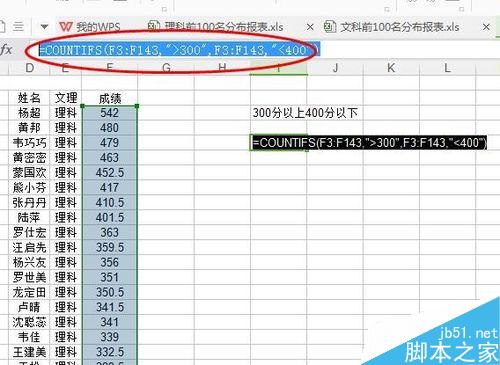Click the file icon on 理科前100名分布报表.xls tab
The height and width of the screenshot is (365, 500).
coord(154,26)
